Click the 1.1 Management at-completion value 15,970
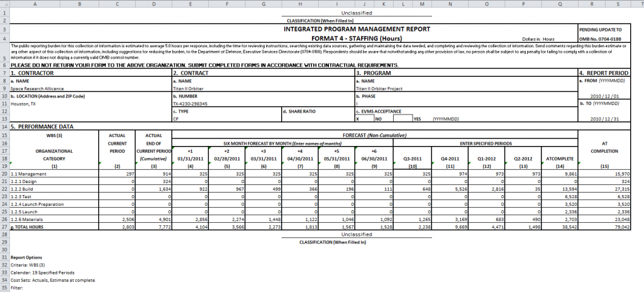Viewport: 644px width, 292px height. 621,174
